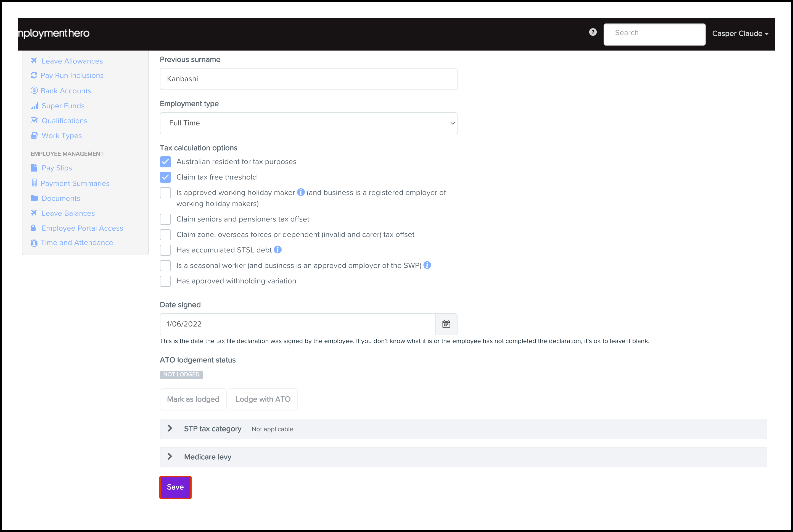793x532 pixels.
Task: Go to Leave Balances in sidebar
Action: click(x=68, y=213)
